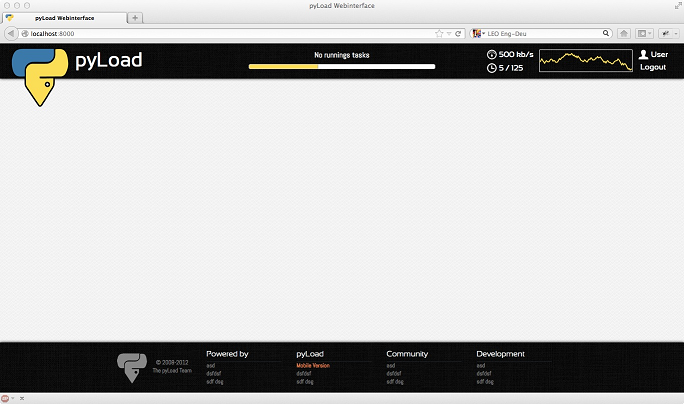Open the bookmarks menu dropdown in toolbar
684x404 pixels.
point(645,33)
